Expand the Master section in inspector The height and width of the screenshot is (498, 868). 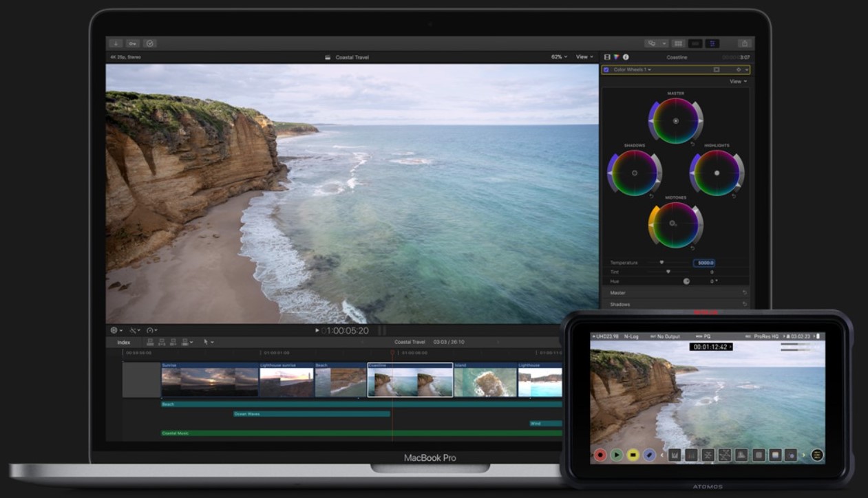pyautogui.click(x=618, y=293)
